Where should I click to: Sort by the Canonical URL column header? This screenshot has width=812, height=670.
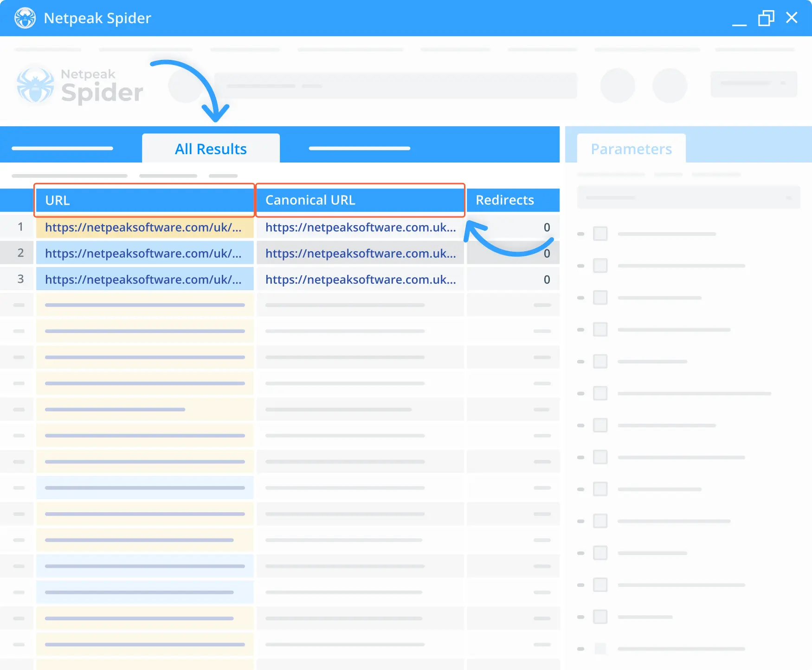click(360, 200)
